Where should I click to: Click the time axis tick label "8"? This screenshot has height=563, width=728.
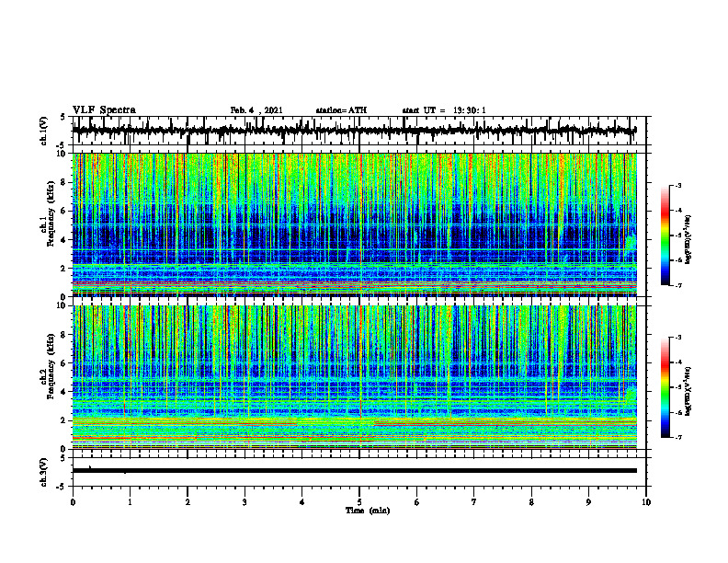(x=531, y=502)
